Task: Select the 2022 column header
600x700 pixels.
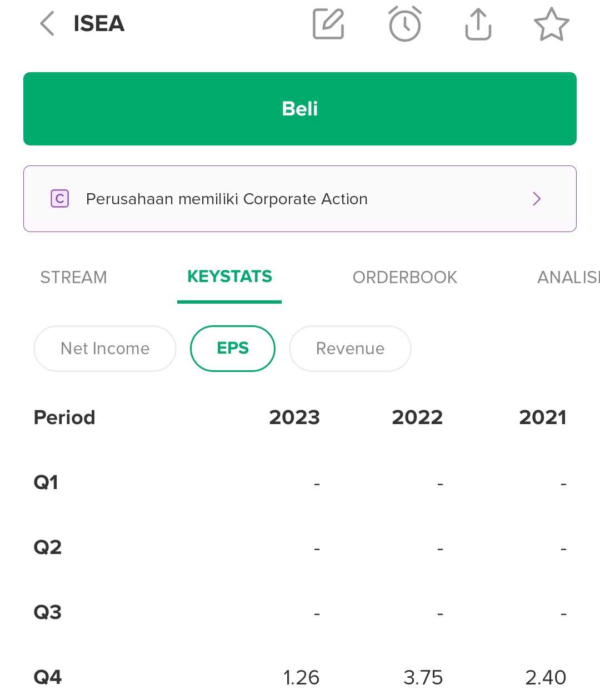Action: (417, 417)
